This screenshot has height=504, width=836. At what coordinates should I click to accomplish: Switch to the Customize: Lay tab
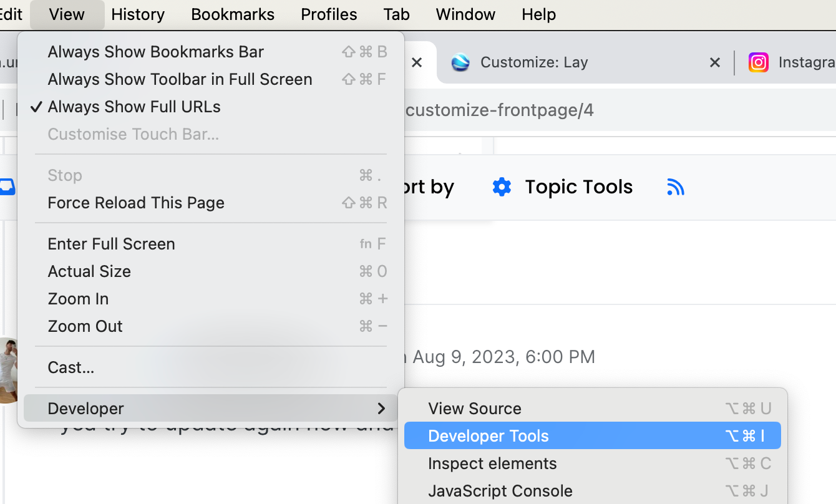(x=533, y=62)
